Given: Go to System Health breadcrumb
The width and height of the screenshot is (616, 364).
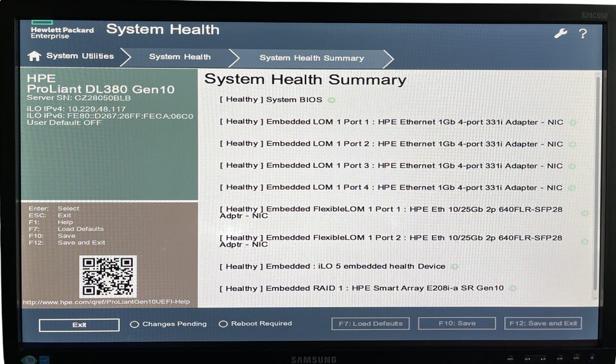Looking at the screenshot, I should coord(180,57).
